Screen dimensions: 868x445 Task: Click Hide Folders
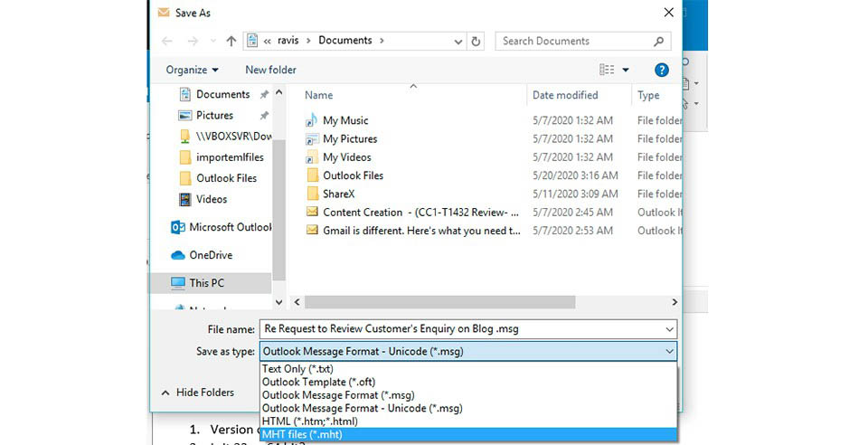click(198, 393)
